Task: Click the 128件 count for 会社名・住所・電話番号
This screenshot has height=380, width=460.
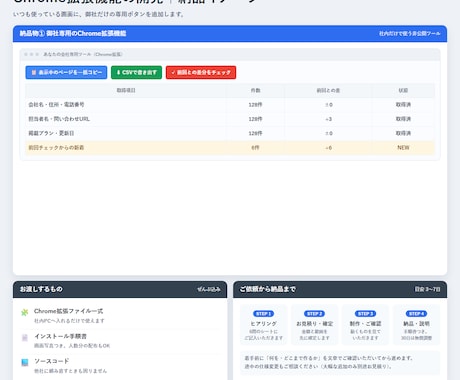Action: pyautogui.click(x=255, y=105)
